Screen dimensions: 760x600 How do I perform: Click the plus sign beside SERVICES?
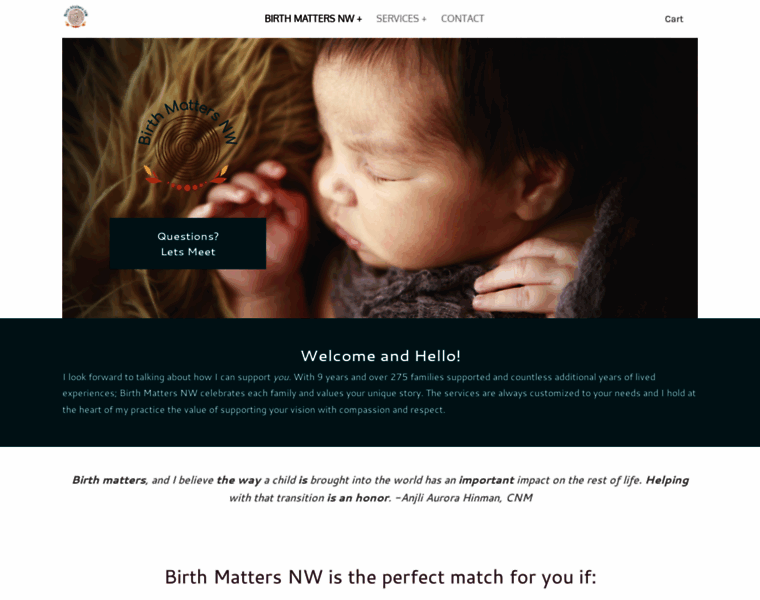424,19
